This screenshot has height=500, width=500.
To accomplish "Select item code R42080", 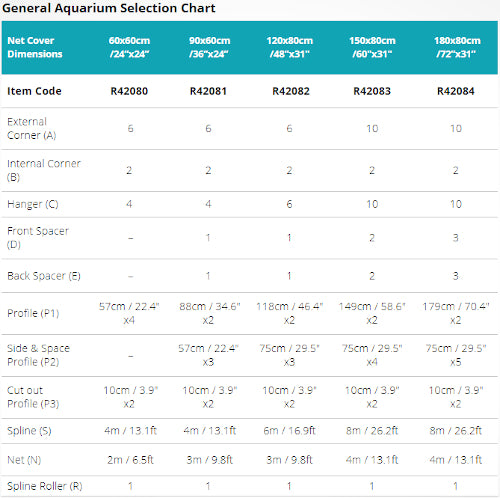I will (x=129, y=91).
